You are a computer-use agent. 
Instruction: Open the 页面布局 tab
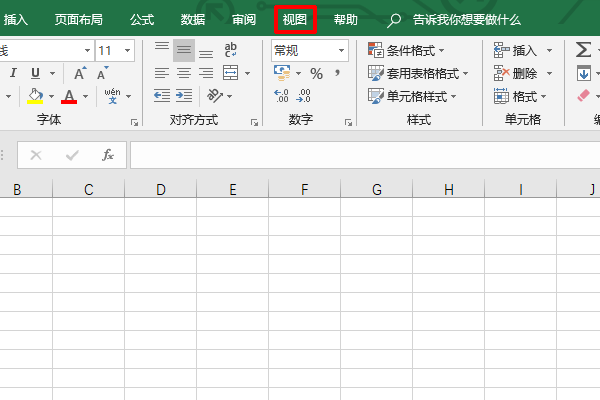pyautogui.click(x=78, y=20)
